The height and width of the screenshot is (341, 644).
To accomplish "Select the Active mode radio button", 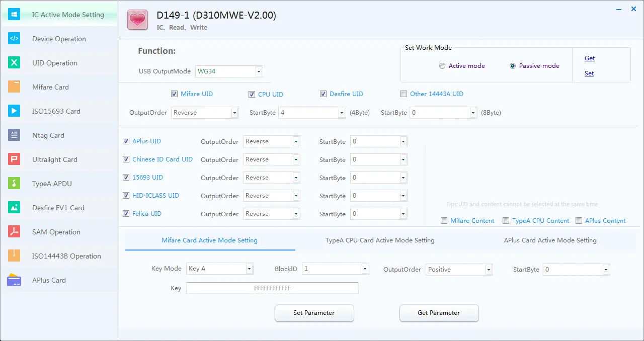I will coord(442,66).
